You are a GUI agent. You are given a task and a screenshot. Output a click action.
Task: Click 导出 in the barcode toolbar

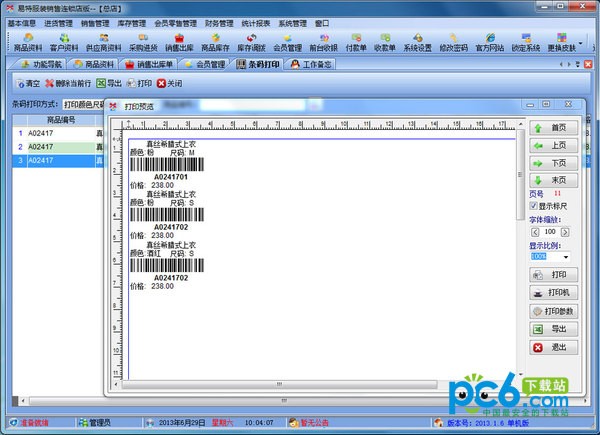coord(109,83)
